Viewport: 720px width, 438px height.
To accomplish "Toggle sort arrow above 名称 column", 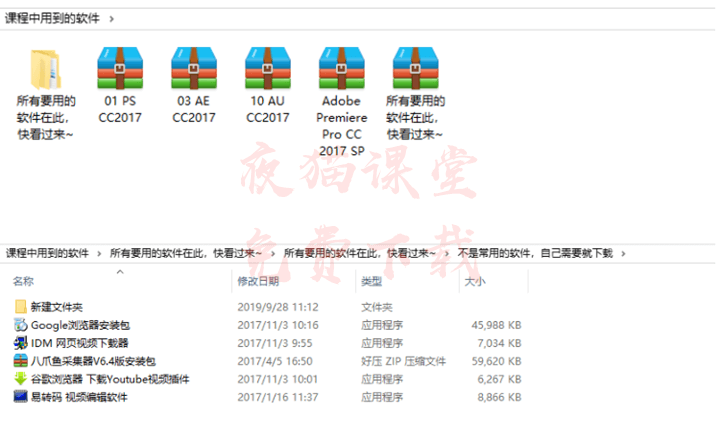I will (120, 272).
